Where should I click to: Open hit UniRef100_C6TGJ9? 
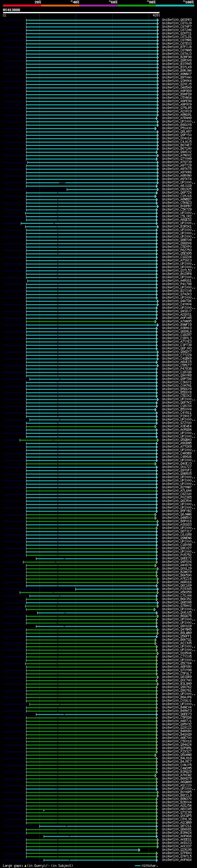pyautogui.click(x=177, y=23)
